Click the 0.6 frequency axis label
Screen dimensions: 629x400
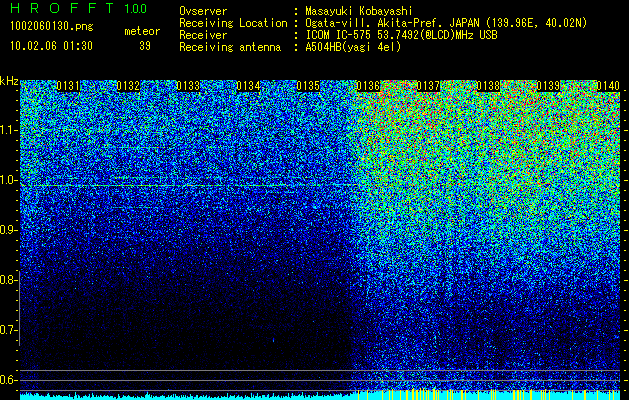click(7, 380)
